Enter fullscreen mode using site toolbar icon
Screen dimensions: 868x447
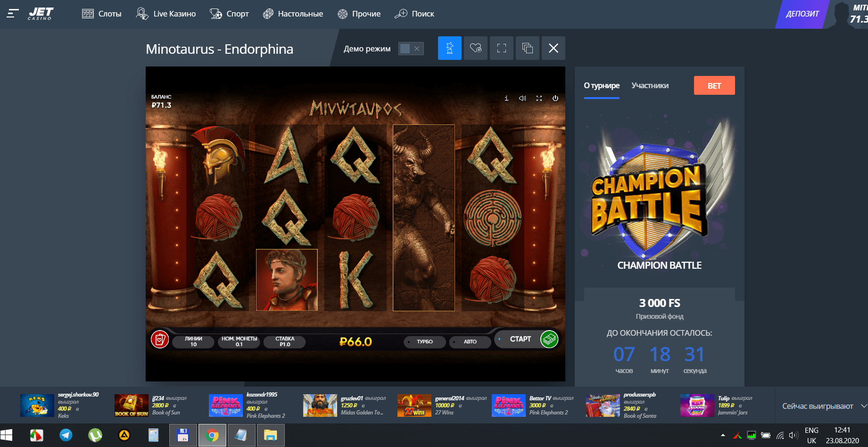coord(501,48)
